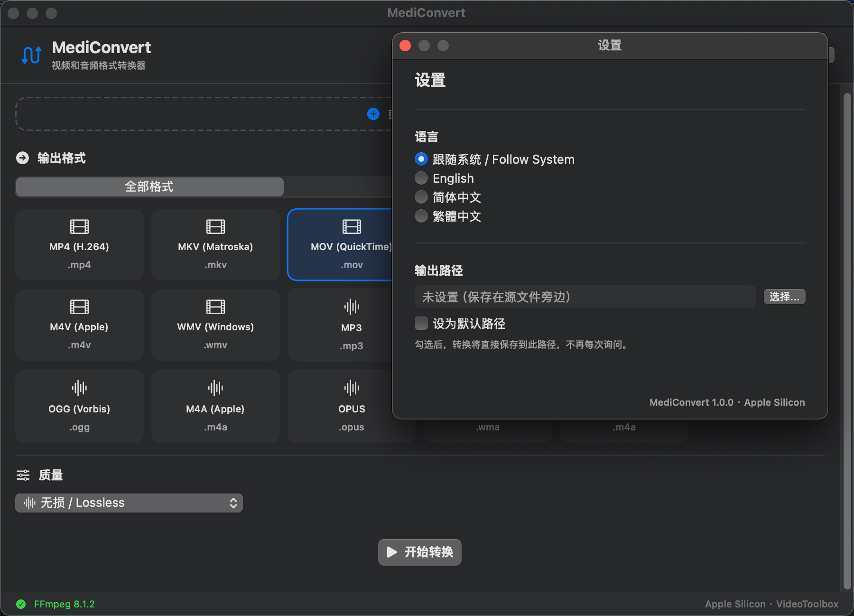Click the 选择... output path button
854x616 pixels.
pyautogui.click(x=784, y=297)
